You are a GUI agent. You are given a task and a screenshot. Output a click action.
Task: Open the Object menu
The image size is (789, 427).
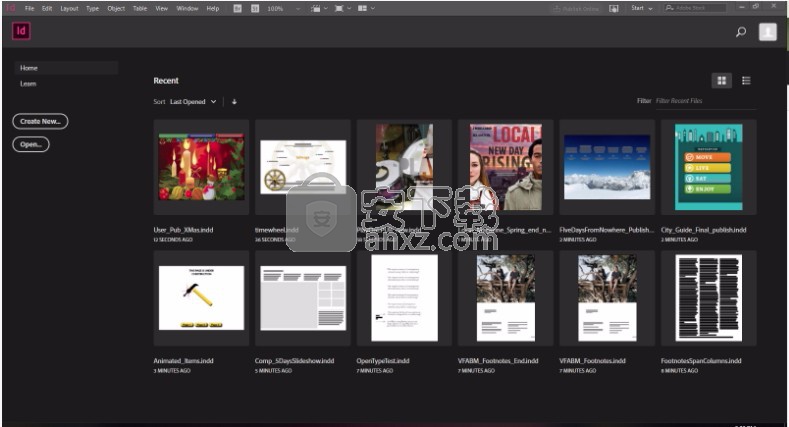116,9
